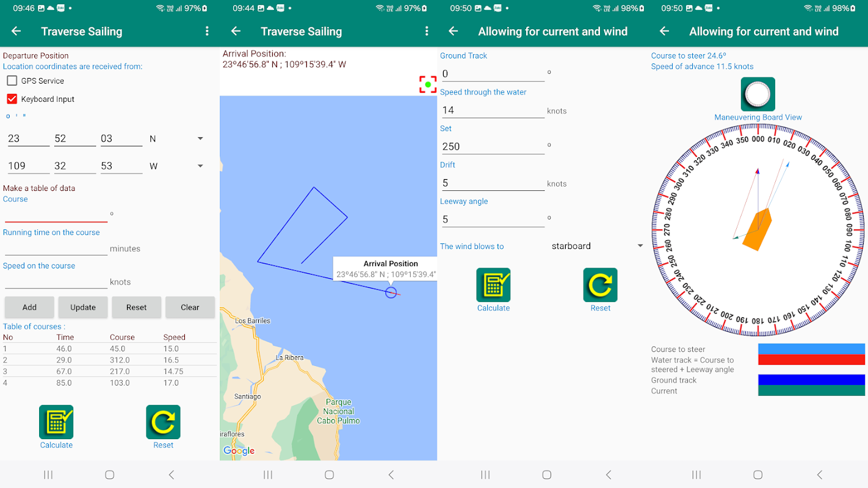868x488 pixels.
Task: Open the longitude W hemisphere dropdown
Action: tap(176, 166)
